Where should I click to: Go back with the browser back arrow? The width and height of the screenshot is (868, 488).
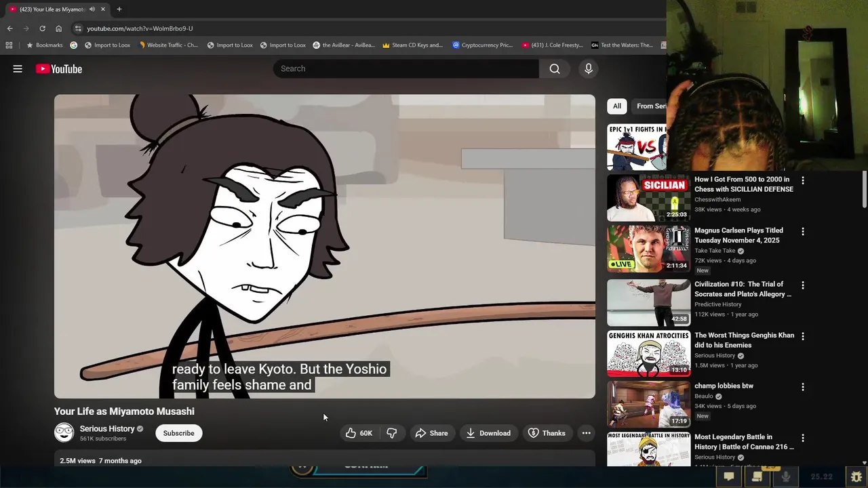click(9, 28)
